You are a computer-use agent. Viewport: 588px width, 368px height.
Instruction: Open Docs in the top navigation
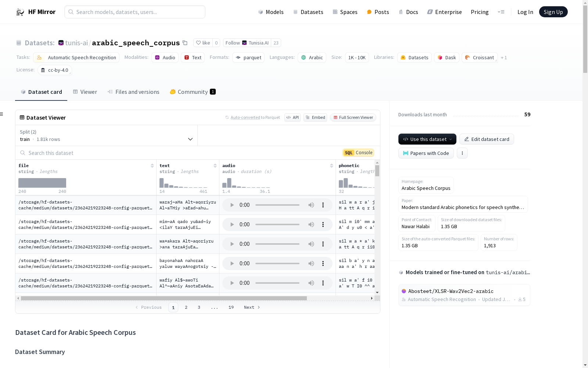[408, 12]
